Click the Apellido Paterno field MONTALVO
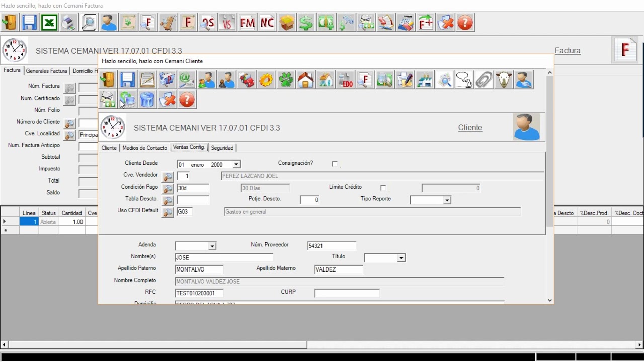Viewport: 644px width, 362px height. 199,269
